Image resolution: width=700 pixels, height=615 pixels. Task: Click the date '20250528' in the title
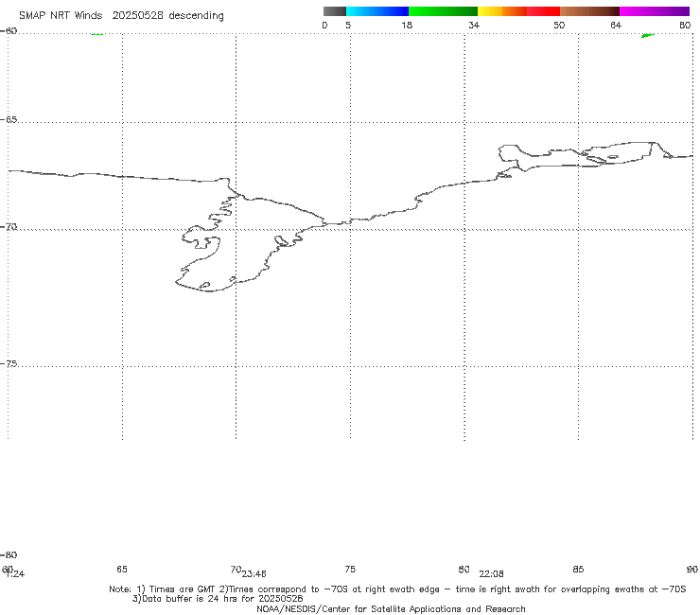[137, 16]
